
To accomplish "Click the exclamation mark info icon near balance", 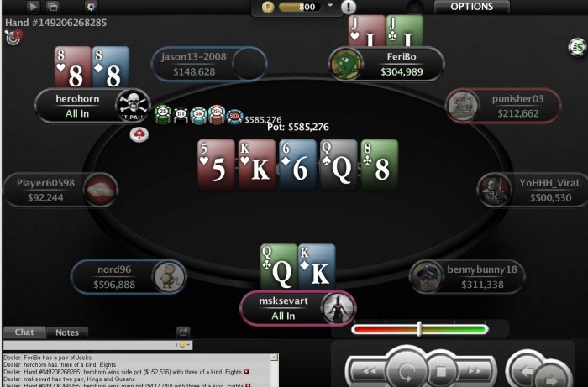I will pos(349,7).
